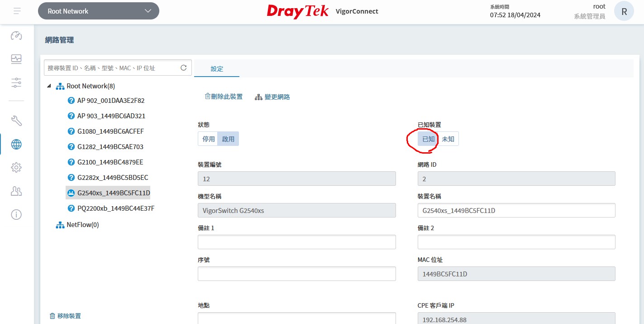Click the wrench maintenance icon in sidebar
644x324 pixels.
click(x=16, y=121)
